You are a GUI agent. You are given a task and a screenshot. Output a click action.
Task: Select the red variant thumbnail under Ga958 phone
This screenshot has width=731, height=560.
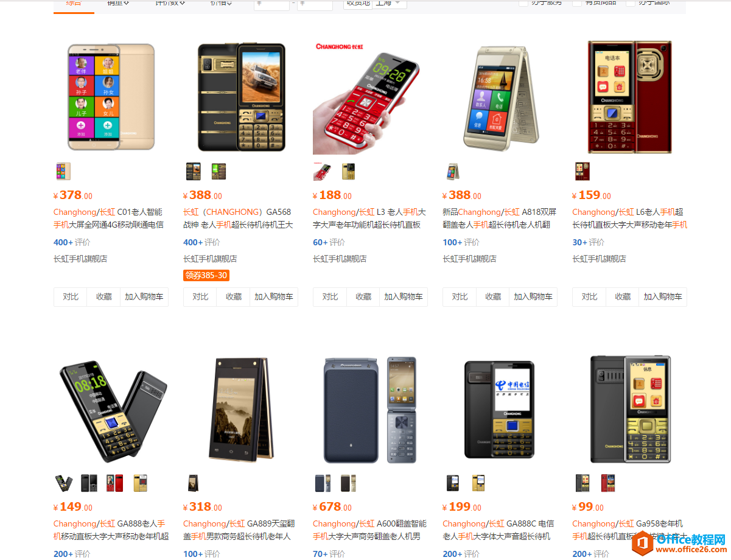(x=607, y=483)
